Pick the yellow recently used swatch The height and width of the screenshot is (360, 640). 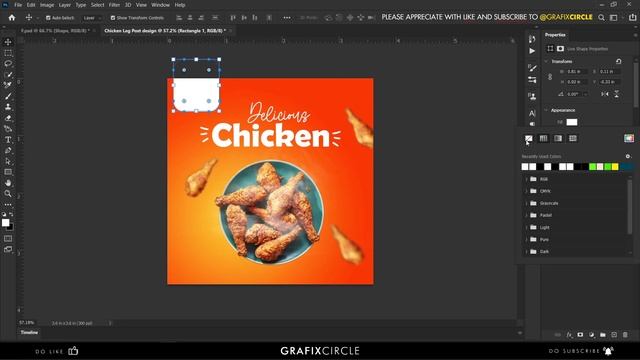615,167
